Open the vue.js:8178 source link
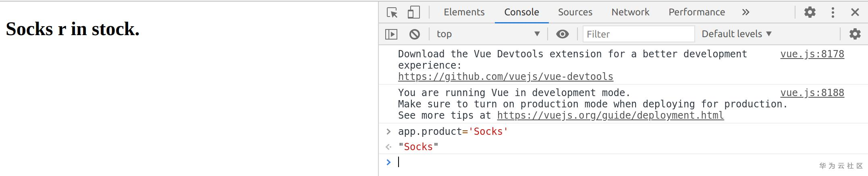 coord(812,54)
